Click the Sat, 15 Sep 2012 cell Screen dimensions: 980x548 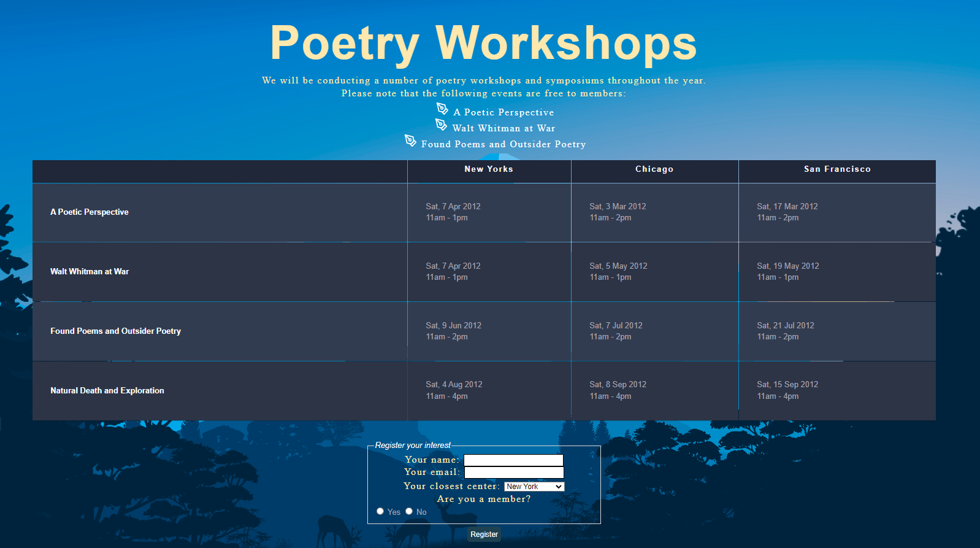point(837,391)
